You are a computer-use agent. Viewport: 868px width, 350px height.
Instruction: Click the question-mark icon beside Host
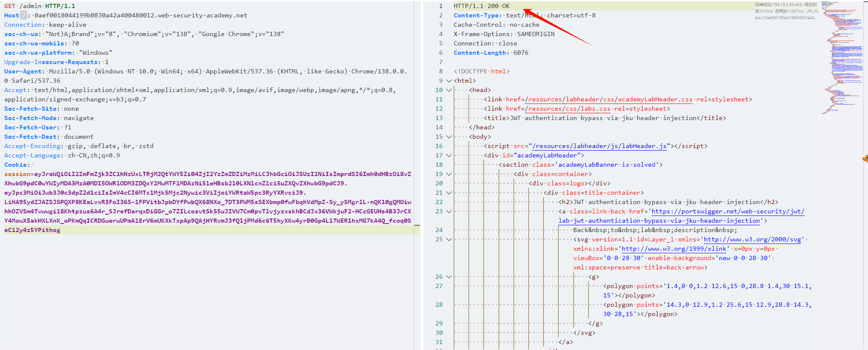pyautogui.click(x=24, y=15)
